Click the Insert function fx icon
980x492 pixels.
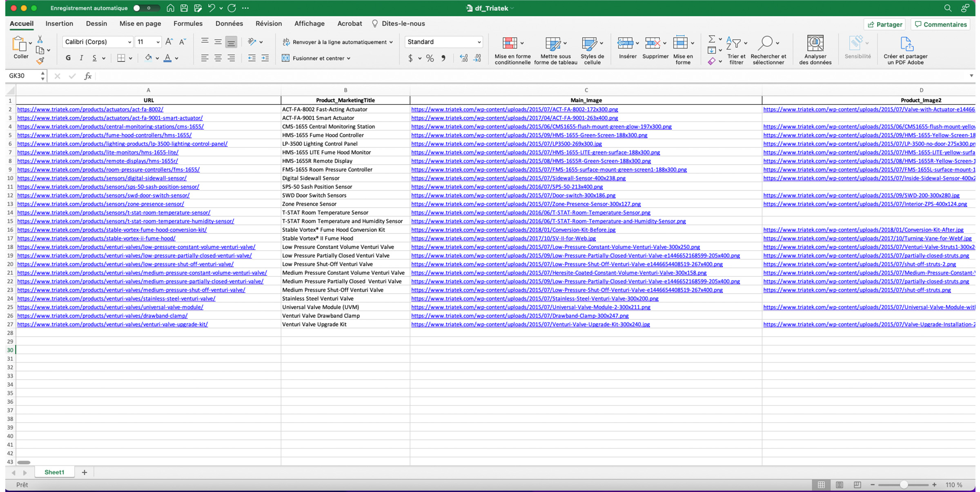tap(88, 76)
